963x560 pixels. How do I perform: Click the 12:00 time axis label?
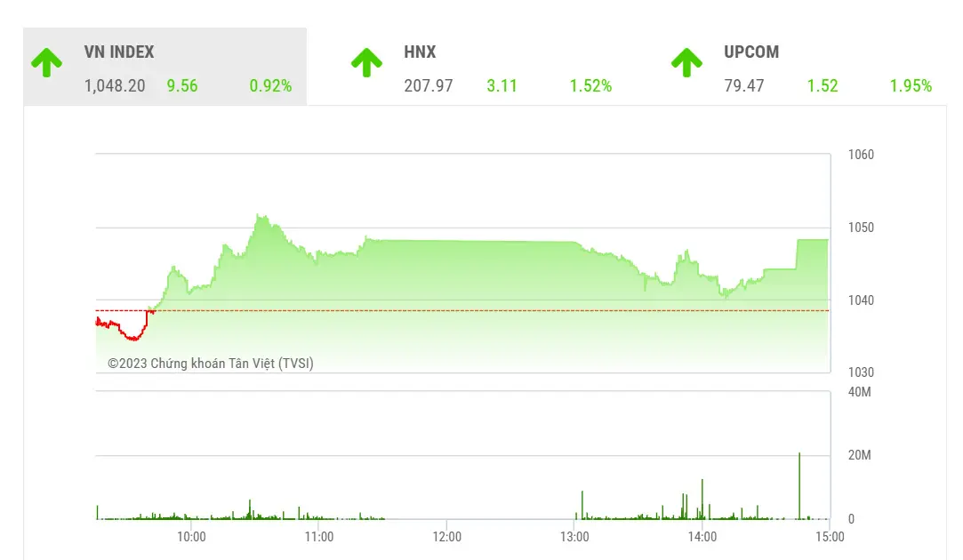click(446, 537)
